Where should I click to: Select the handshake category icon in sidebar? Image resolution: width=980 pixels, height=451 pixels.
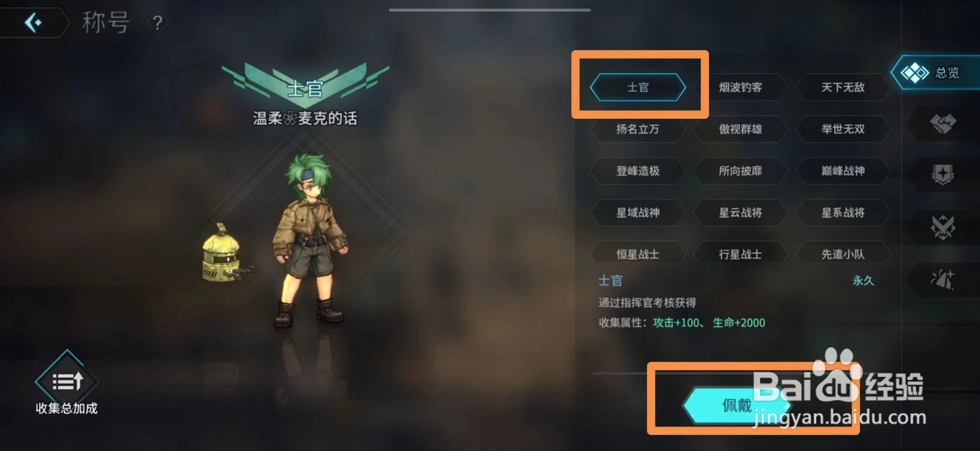click(943, 124)
